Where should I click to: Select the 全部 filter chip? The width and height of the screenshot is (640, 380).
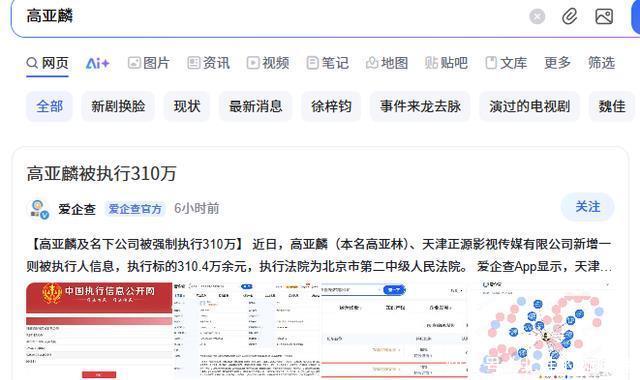(x=49, y=107)
